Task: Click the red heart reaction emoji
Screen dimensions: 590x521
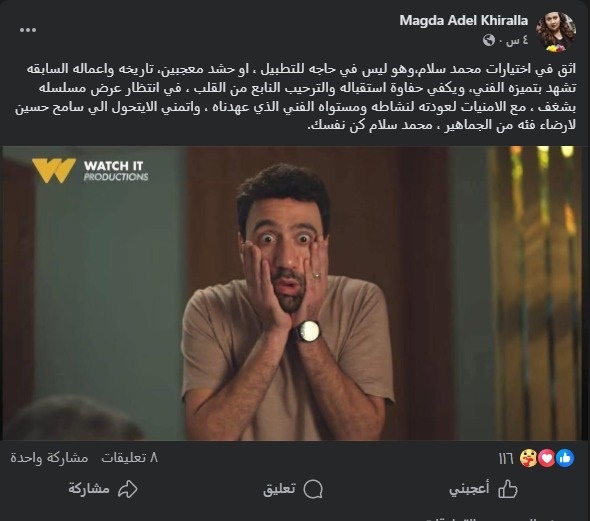Action: click(547, 458)
